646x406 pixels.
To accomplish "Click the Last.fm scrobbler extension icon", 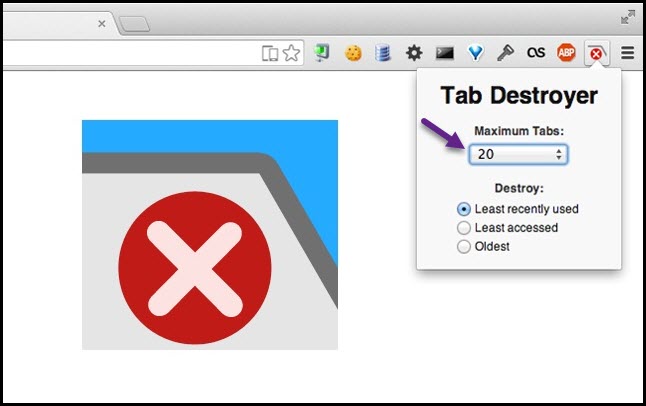I will 536,52.
